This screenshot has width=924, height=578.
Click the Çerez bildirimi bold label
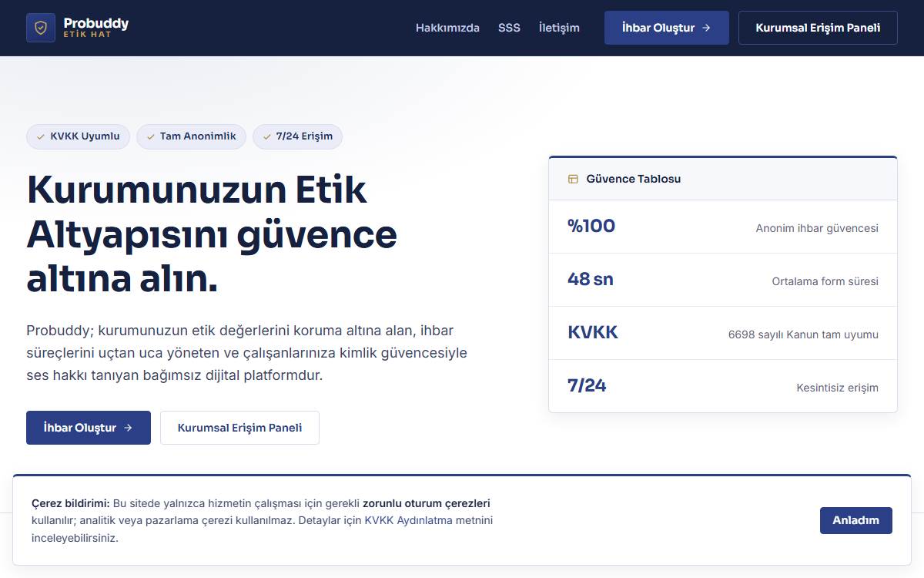tap(71, 503)
